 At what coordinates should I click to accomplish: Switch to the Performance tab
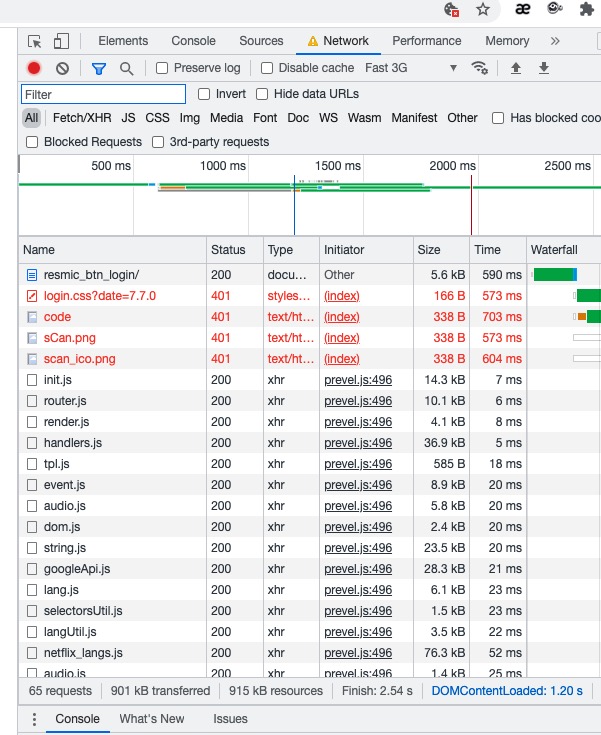click(427, 41)
